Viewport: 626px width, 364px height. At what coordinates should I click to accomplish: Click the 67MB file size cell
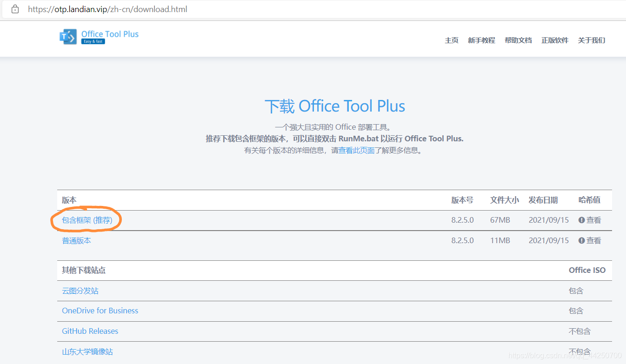click(x=500, y=220)
